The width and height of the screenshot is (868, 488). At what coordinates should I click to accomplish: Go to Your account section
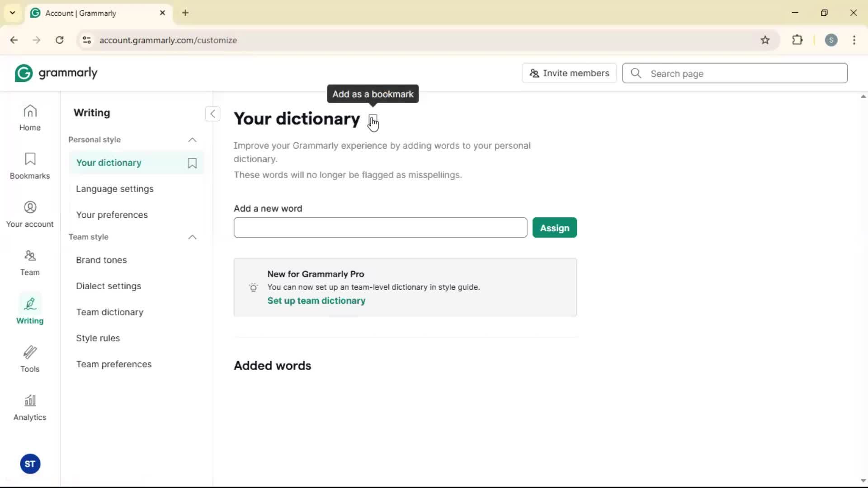[30, 214]
